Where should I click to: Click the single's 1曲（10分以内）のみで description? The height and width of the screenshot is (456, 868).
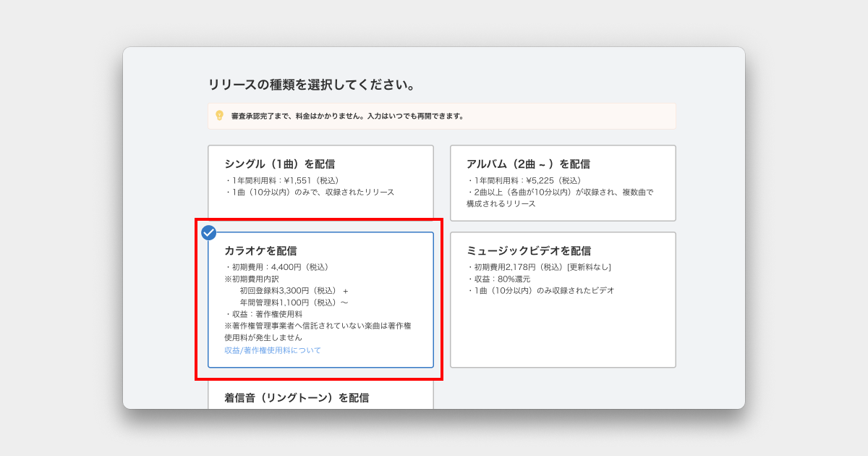coord(310,192)
